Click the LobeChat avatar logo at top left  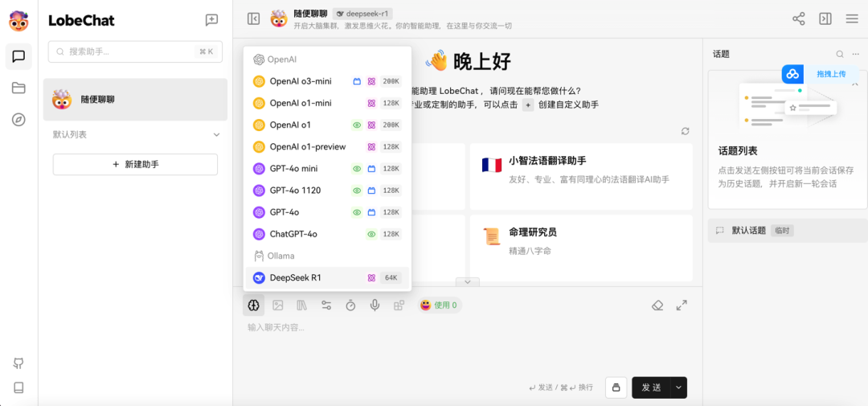(18, 21)
